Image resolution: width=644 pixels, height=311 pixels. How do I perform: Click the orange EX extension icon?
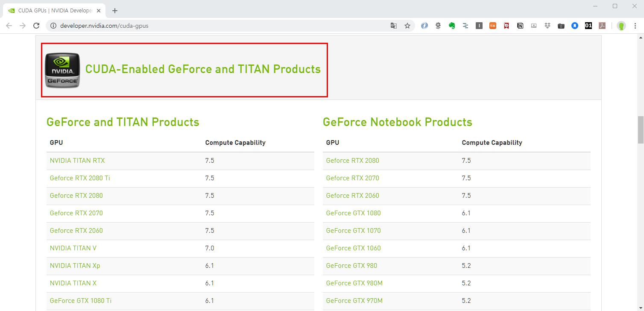coord(493,26)
